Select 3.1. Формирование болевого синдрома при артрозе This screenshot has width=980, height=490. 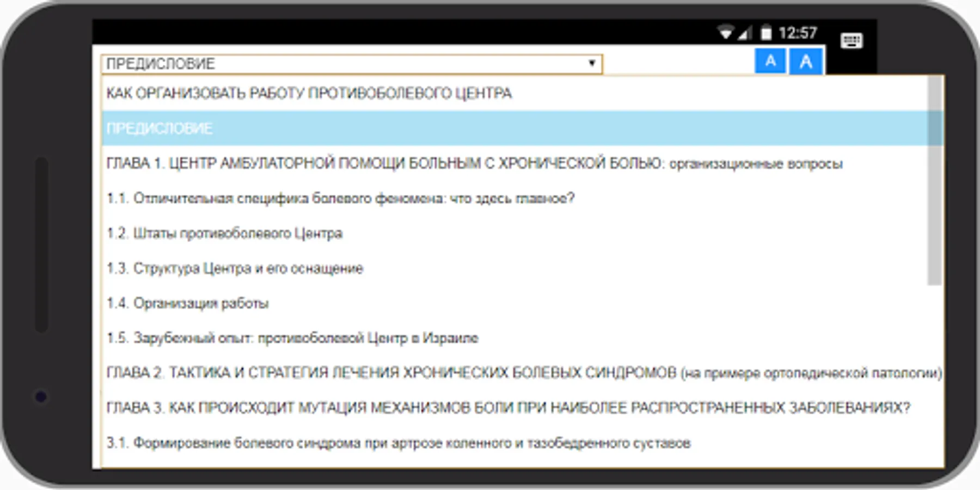523,443
